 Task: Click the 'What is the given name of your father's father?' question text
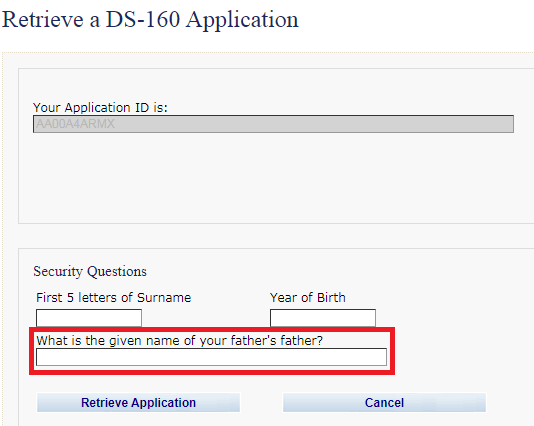click(179, 341)
